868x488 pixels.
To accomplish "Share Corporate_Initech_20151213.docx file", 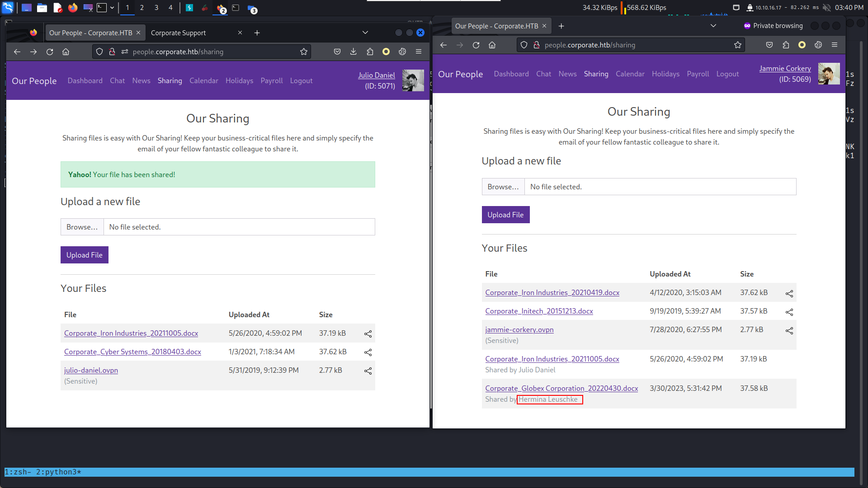I will 789,312.
